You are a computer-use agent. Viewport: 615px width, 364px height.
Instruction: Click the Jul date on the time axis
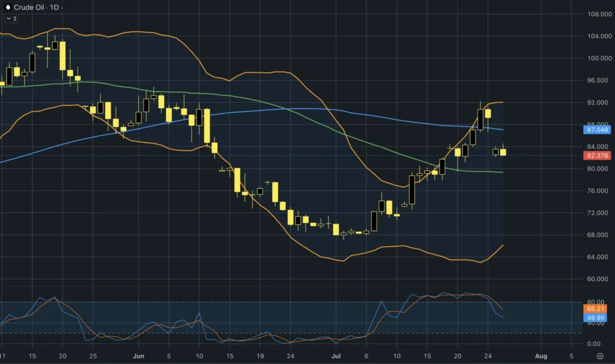click(336, 356)
